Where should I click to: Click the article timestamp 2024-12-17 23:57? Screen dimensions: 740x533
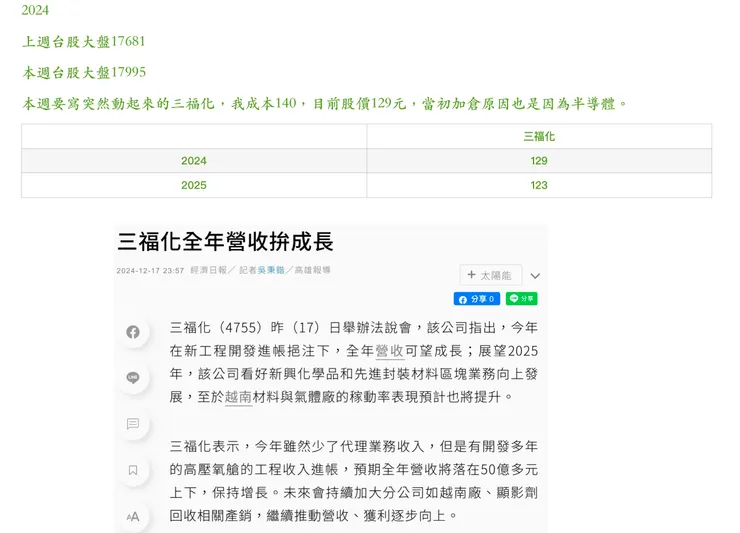coord(150,271)
